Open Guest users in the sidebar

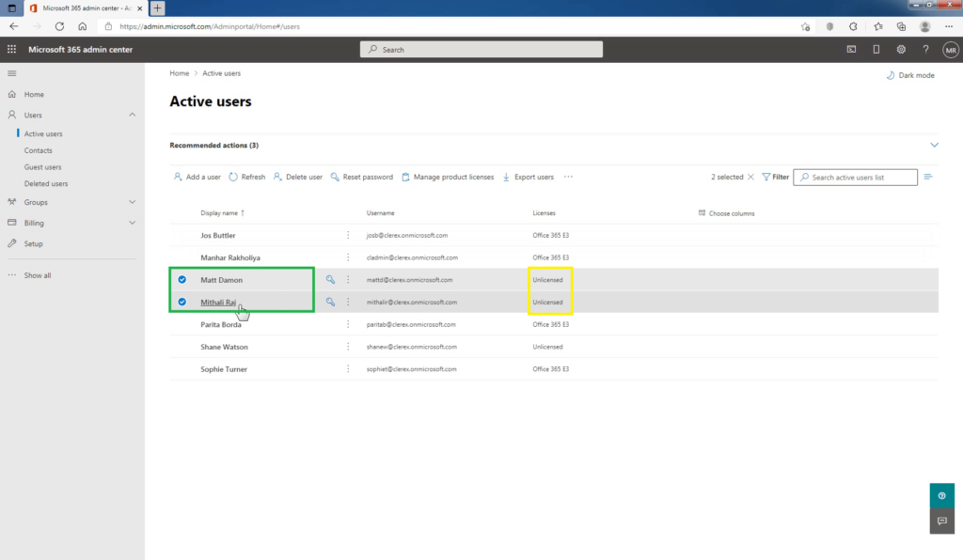(x=42, y=167)
